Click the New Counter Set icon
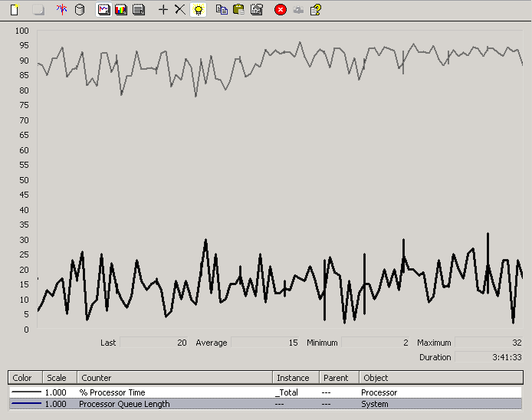The width and height of the screenshot is (532, 420). 15,9
